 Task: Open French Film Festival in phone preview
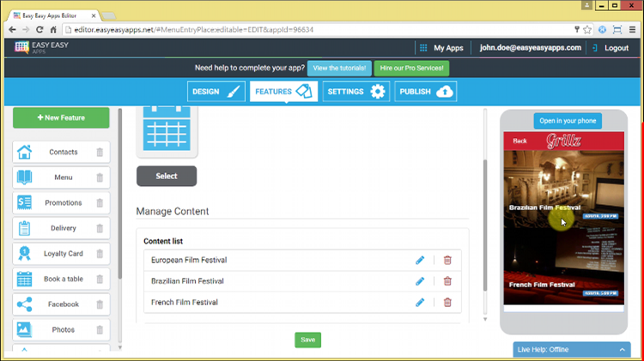click(563, 266)
